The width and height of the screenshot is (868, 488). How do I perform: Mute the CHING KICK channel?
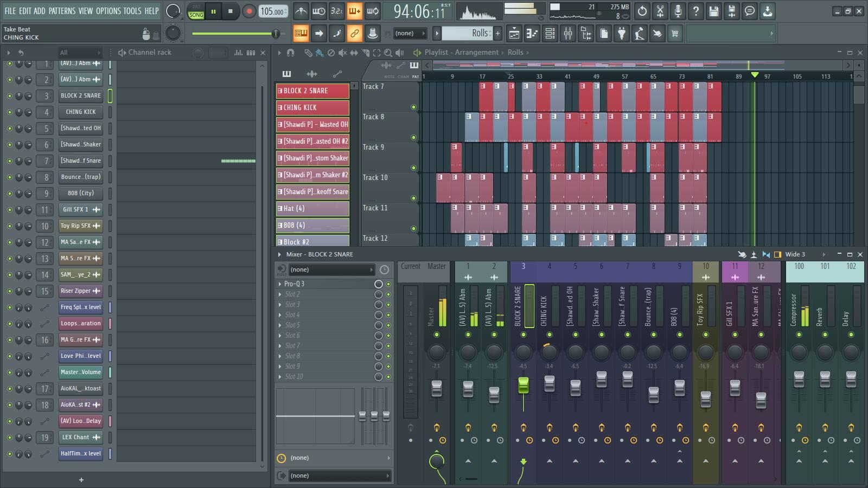click(x=9, y=112)
